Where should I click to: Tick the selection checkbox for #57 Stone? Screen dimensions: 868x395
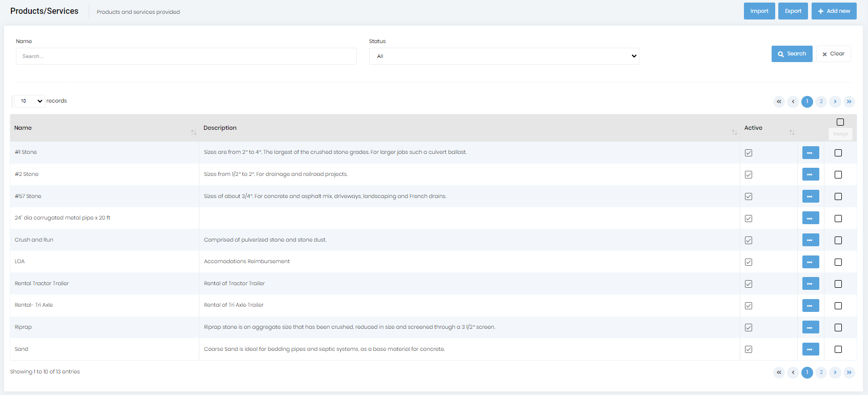(838, 196)
